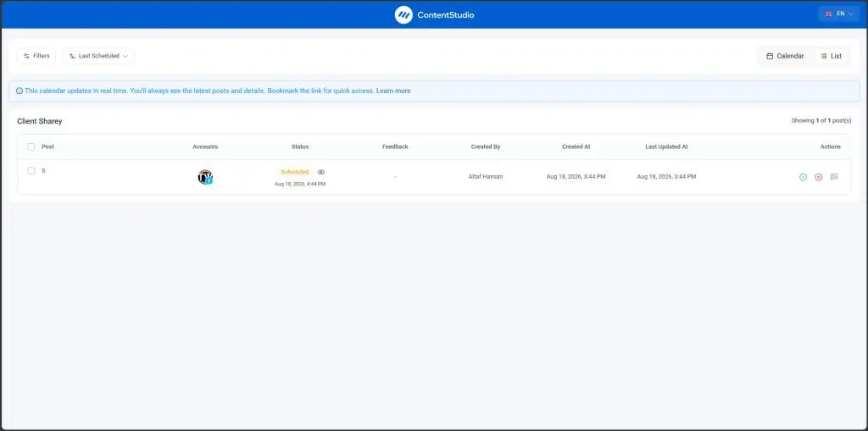Click the Created By column header
Screen dimensions: 868x431
point(486,146)
